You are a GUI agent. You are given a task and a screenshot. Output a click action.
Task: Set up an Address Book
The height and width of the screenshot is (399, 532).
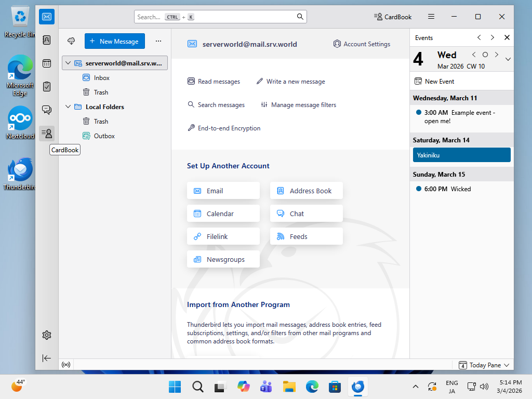point(307,191)
